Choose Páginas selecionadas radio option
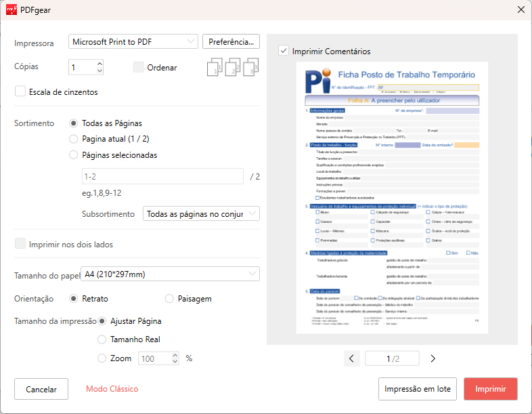This screenshot has height=414, width=532. [73, 155]
